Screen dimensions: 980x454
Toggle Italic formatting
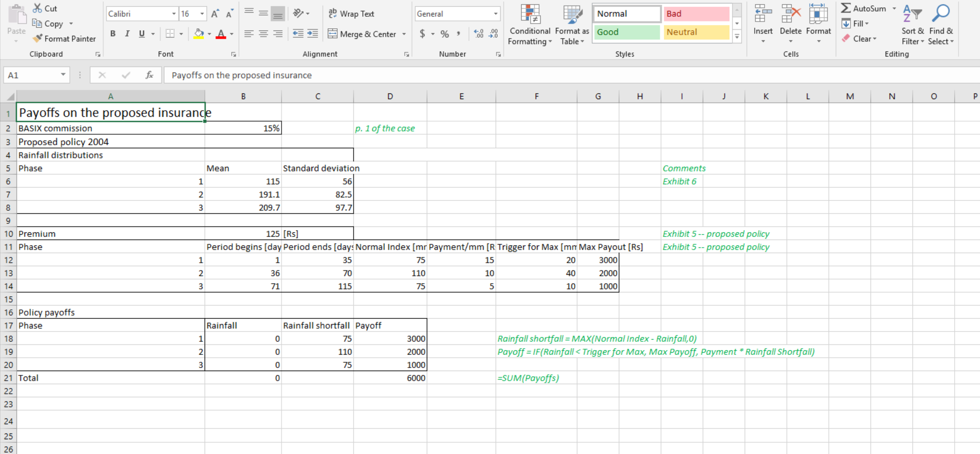point(127,34)
